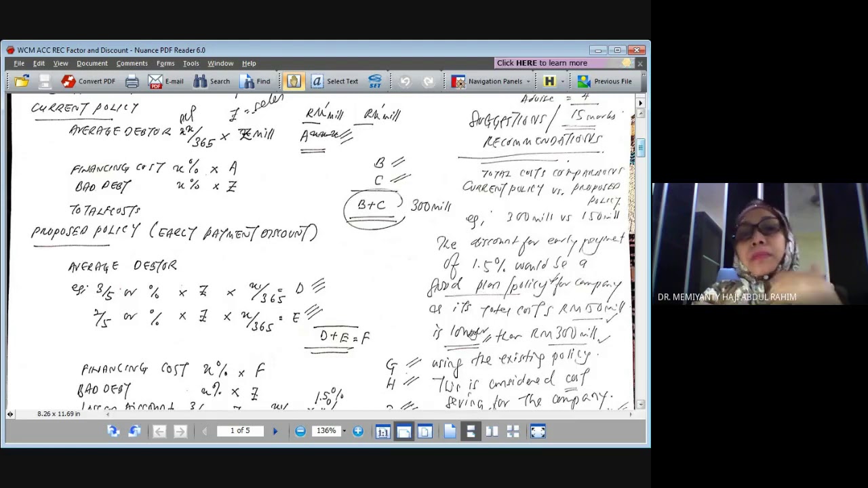Go to Previous File
This screenshot has height=488, width=868.
[x=605, y=81]
